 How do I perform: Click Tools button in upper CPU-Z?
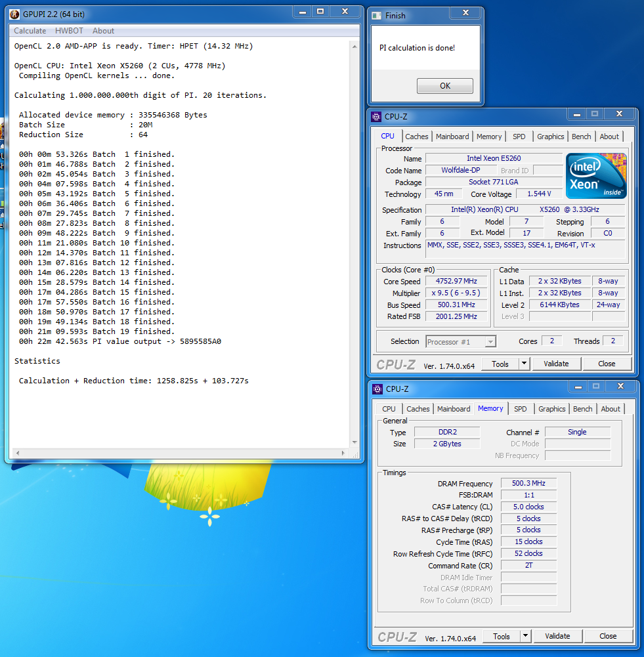(500, 364)
